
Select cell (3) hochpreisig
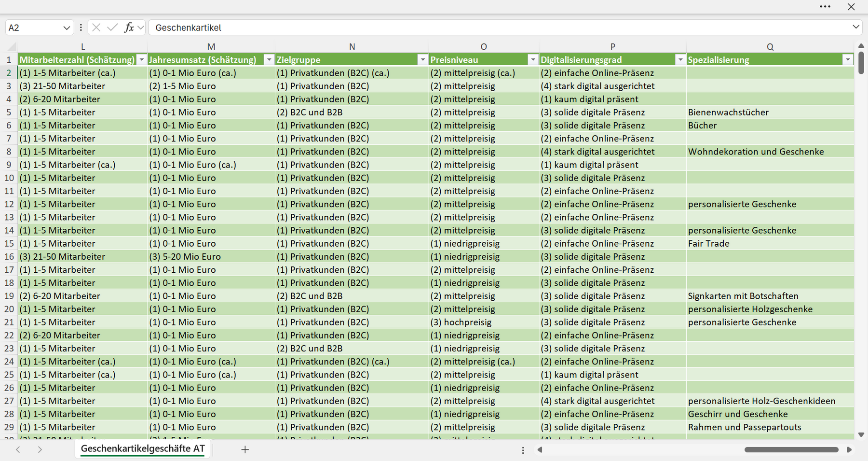pyautogui.click(x=484, y=322)
